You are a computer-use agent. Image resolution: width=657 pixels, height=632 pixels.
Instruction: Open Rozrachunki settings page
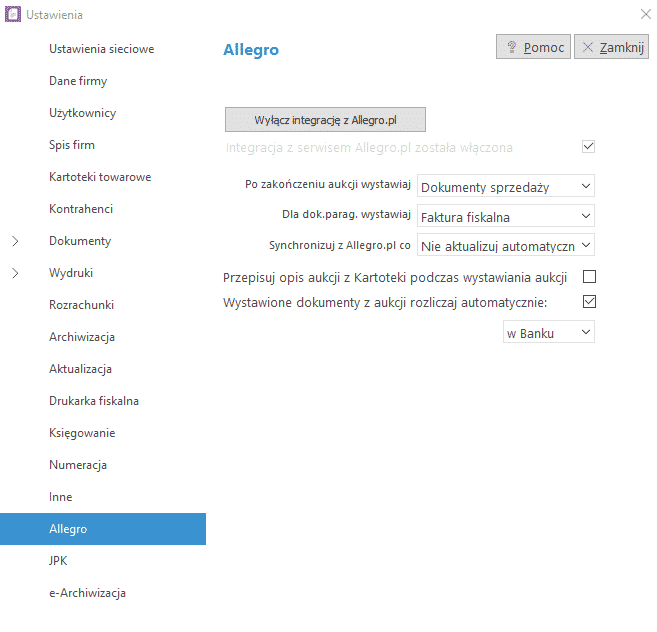click(x=81, y=305)
